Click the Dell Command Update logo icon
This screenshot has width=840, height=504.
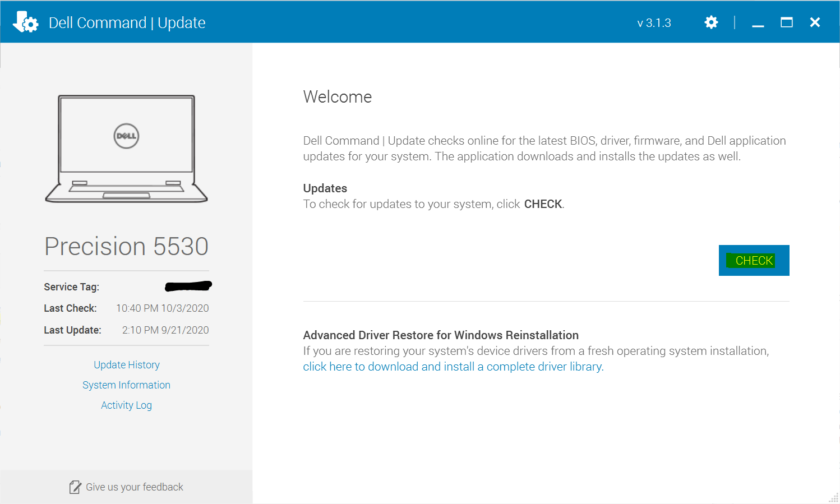click(25, 22)
